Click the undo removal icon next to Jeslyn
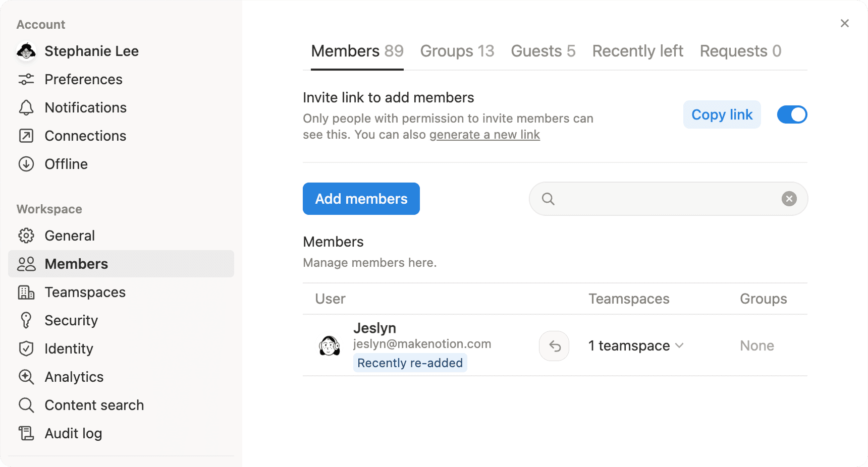The image size is (868, 467). (x=554, y=346)
